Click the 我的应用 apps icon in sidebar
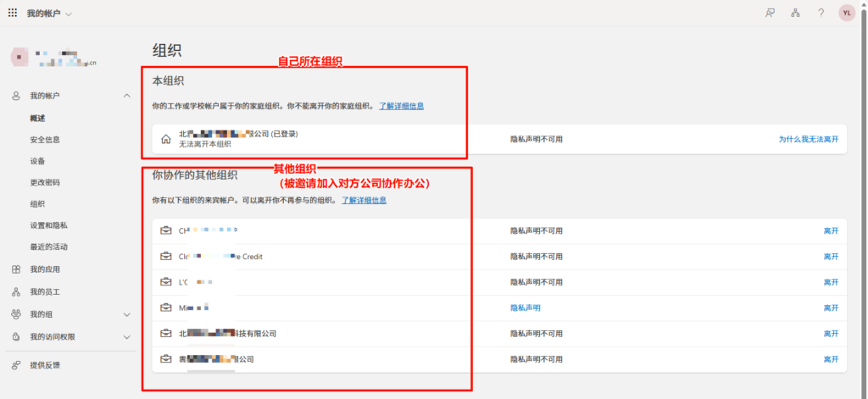Screen dimensions: 868x399 [16, 269]
